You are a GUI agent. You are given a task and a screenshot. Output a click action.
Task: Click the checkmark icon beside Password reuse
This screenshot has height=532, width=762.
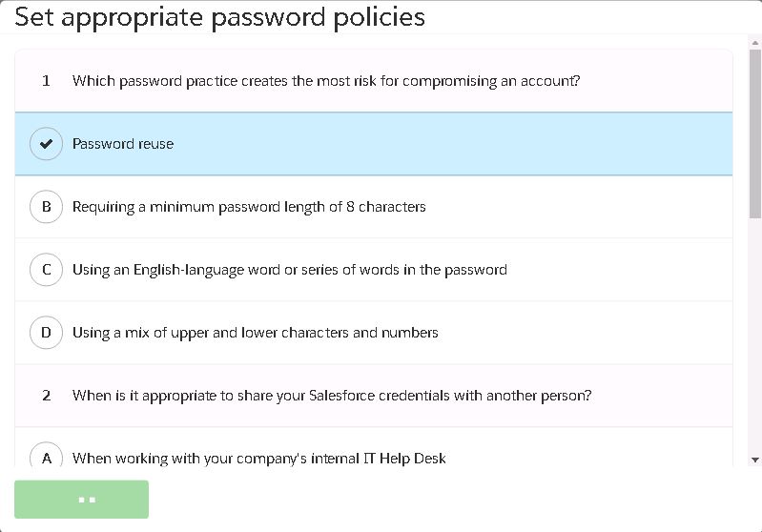tap(46, 144)
